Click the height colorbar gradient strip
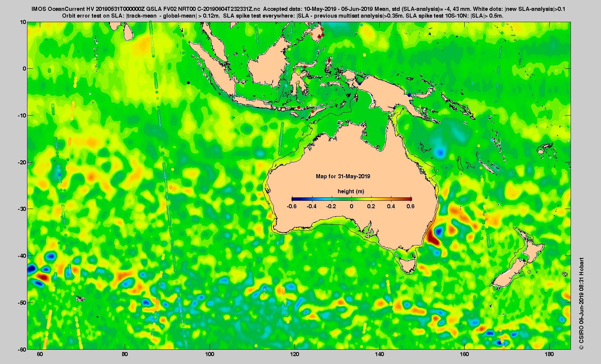 pos(352,199)
